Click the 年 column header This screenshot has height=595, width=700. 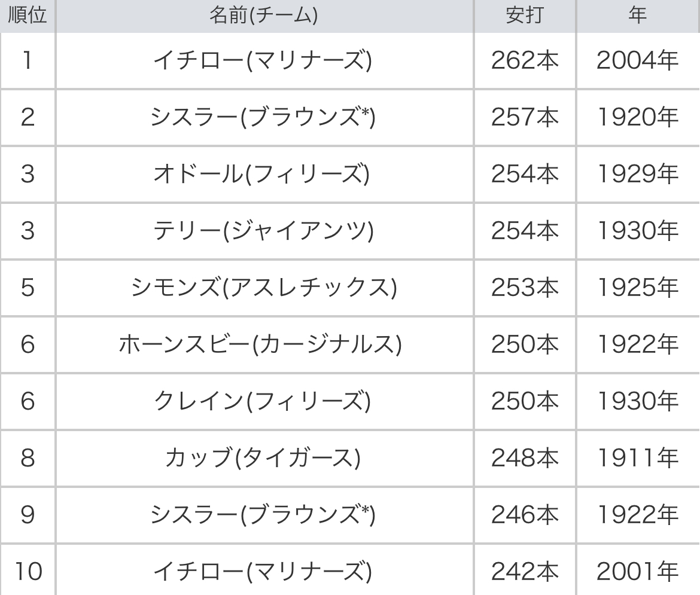(638, 16)
